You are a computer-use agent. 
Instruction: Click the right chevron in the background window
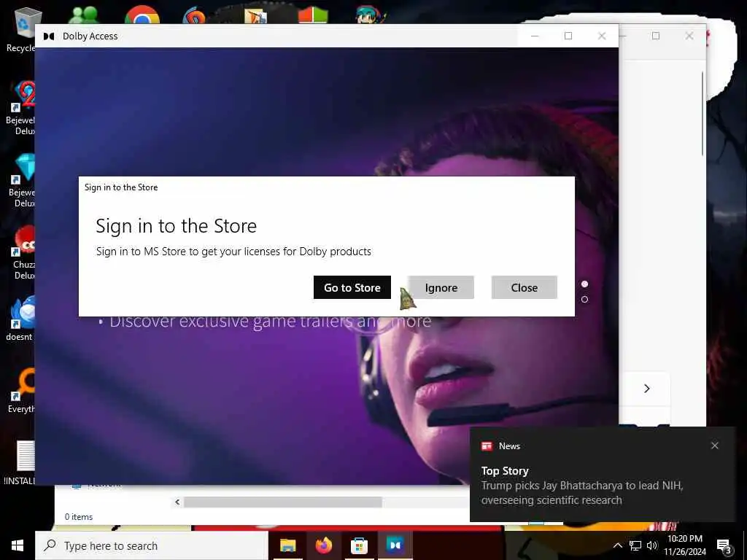pyautogui.click(x=646, y=389)
